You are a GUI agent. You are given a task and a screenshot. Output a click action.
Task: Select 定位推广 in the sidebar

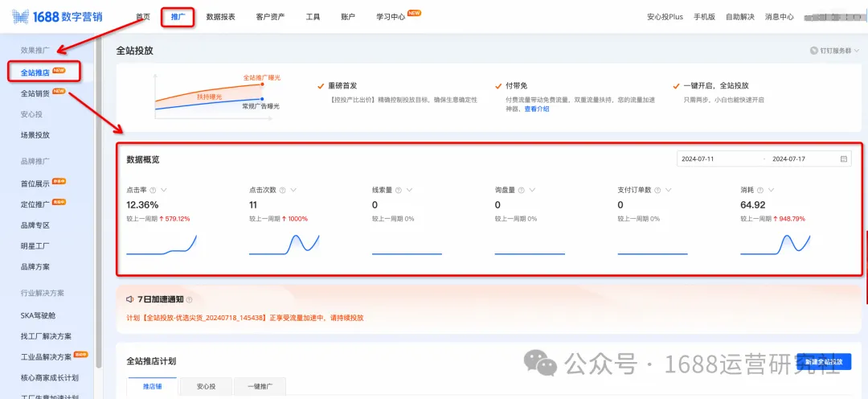coord(35,204)
